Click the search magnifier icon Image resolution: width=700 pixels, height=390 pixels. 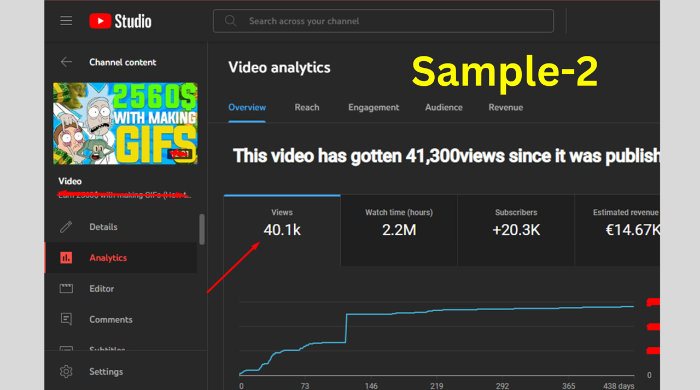click(230, 21)
